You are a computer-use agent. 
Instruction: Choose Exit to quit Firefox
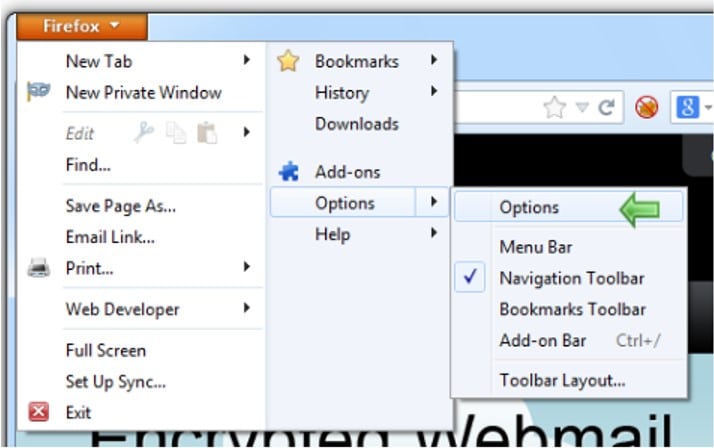click(78, 412)
